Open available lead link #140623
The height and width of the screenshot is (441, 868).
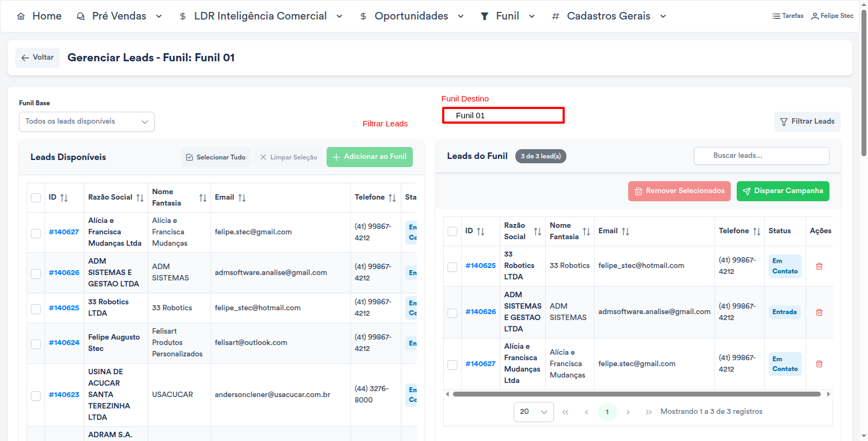[x=64, y=395]
